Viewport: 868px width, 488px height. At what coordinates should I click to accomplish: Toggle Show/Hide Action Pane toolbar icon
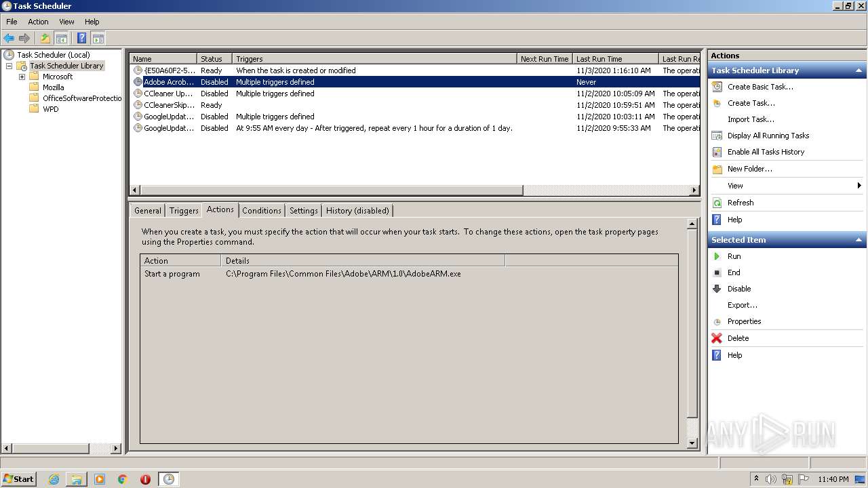(98, 39)
